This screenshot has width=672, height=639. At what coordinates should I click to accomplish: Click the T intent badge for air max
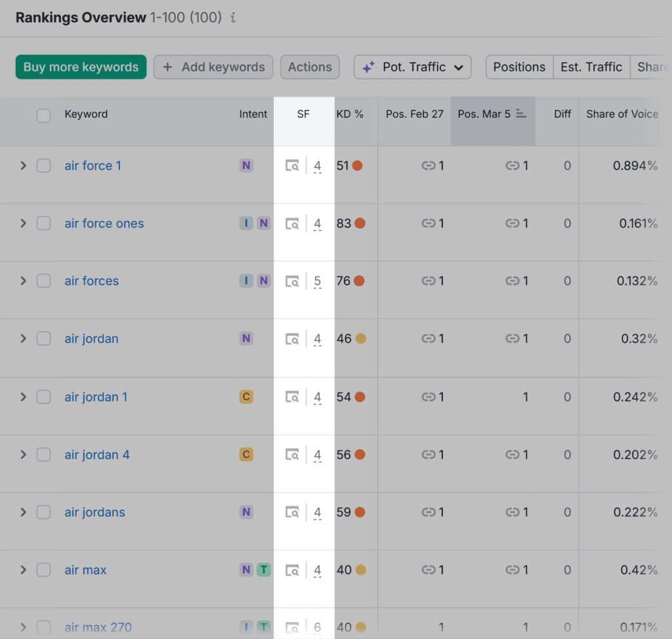264,569
